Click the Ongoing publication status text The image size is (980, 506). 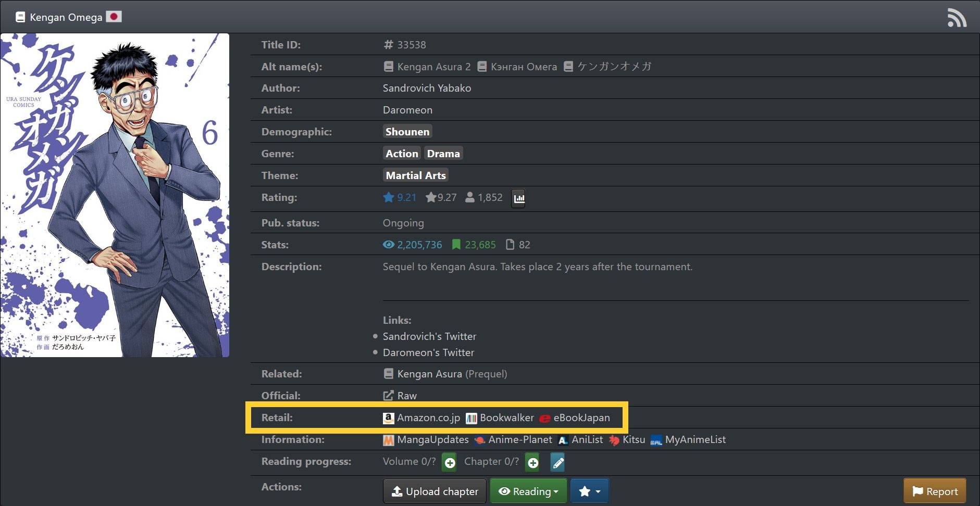403,223
